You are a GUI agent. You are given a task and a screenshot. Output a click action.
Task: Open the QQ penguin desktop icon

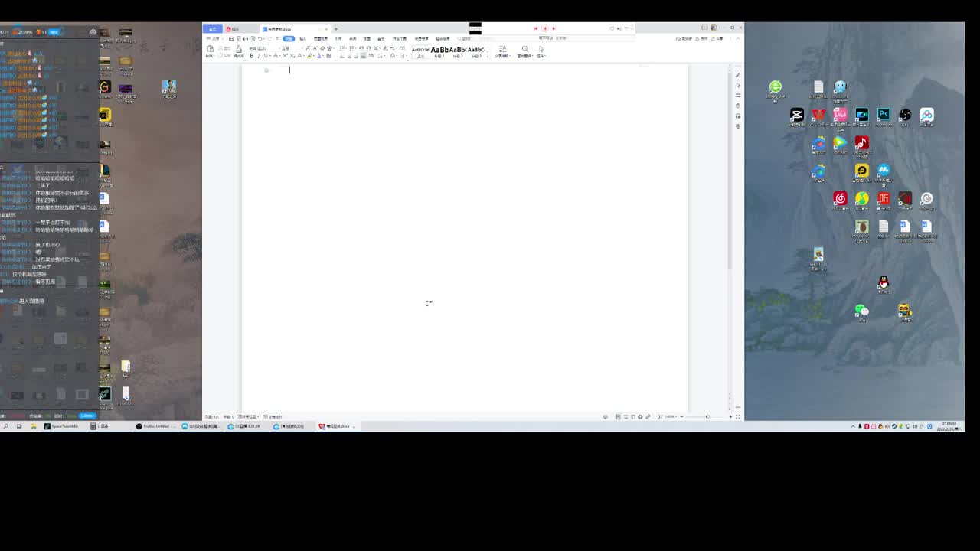point(883,282)
